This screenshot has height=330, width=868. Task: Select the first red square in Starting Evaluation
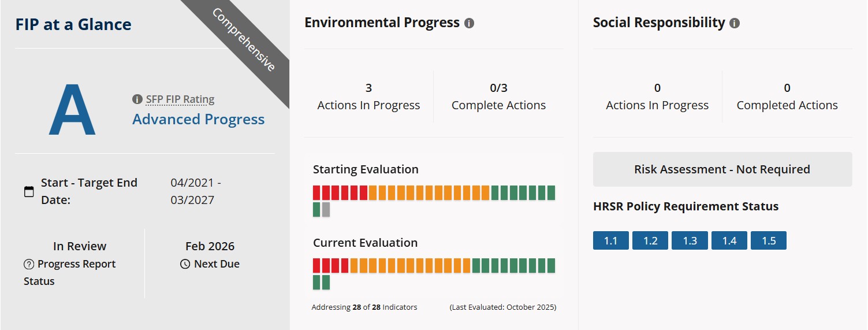(316, 192)
